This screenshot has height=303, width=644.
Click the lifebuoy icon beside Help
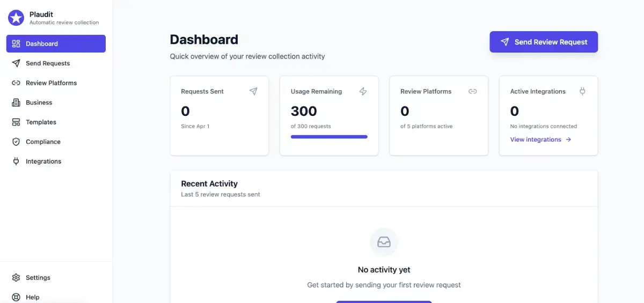tap(16, 297)
